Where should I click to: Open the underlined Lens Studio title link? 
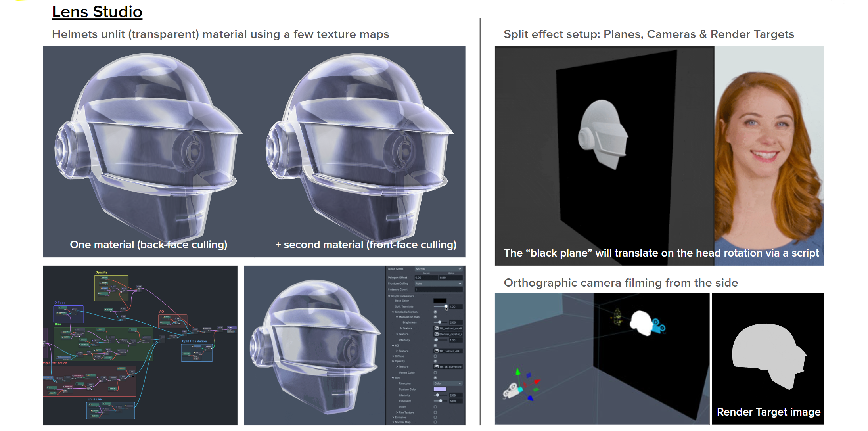click(97, 12)
